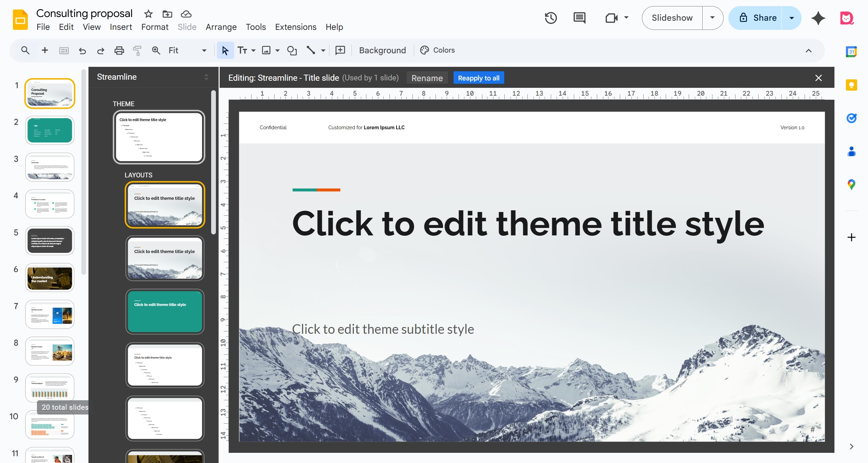Open the View menu
The image size is (868, 463).
(92, 27)
